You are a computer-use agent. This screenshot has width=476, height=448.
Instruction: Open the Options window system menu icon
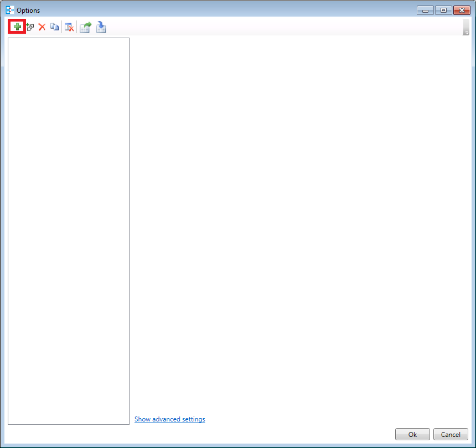10,10
